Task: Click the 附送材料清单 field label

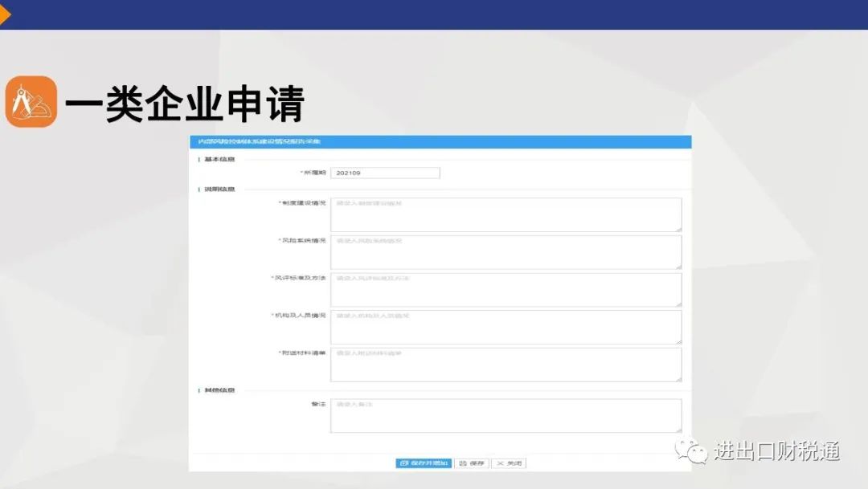Action: click(302, 353)
